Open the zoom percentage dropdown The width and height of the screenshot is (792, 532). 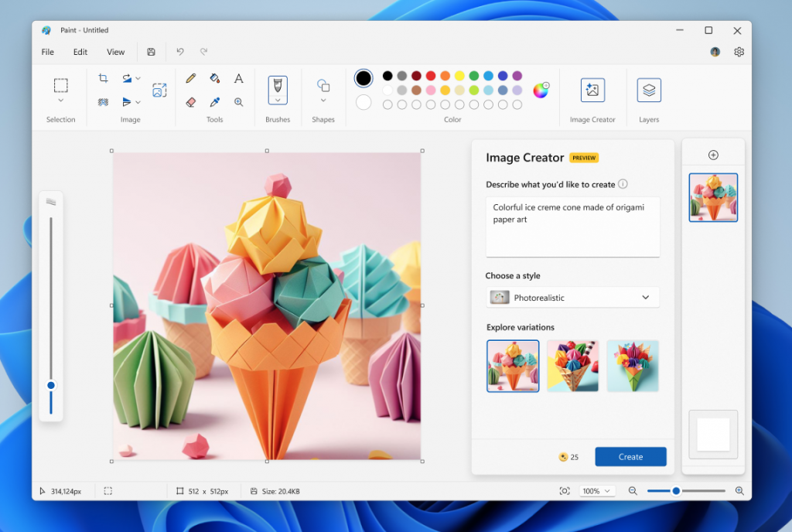coord(597,490)
